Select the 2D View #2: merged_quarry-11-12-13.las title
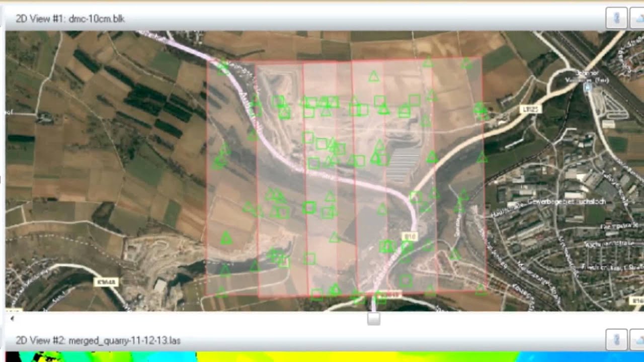Viewport: 644px width, 362px height. [98, 341]
